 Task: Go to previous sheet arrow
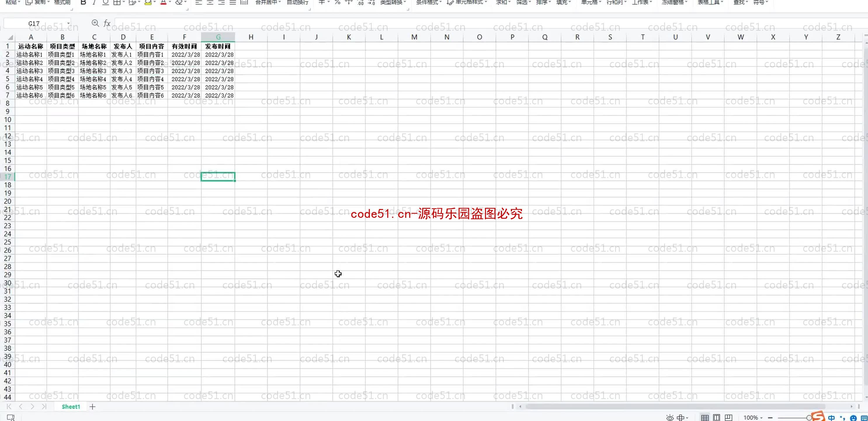click(21, 406)
